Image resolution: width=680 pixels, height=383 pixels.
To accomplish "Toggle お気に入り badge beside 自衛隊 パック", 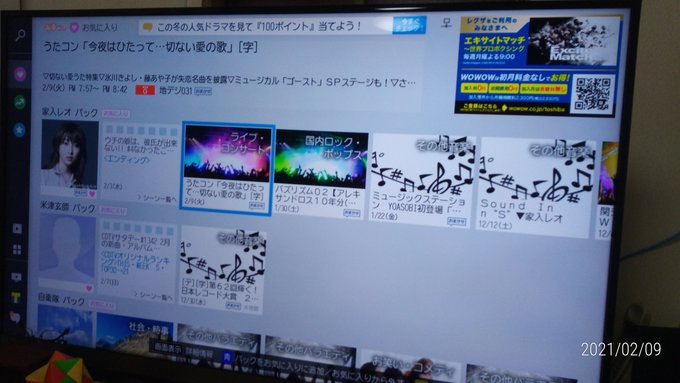I will pos(102,304).
